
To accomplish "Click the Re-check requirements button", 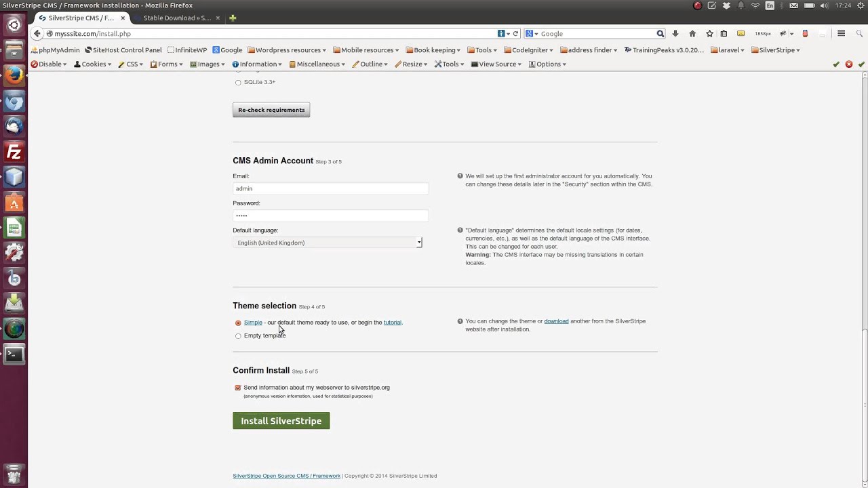I will [271, 110].
